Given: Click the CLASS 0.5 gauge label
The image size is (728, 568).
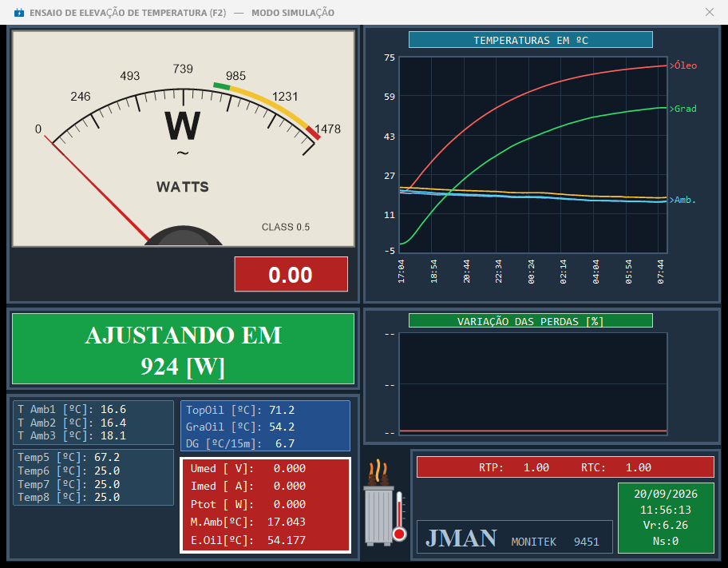Looking at the screenshot, I should 285,228.
